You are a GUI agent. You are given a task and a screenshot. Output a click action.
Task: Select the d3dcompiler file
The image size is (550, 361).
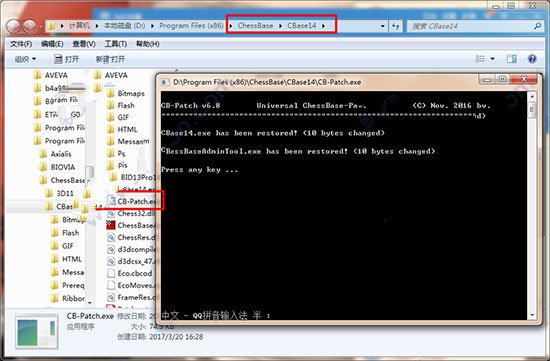(x=131, y=249)
